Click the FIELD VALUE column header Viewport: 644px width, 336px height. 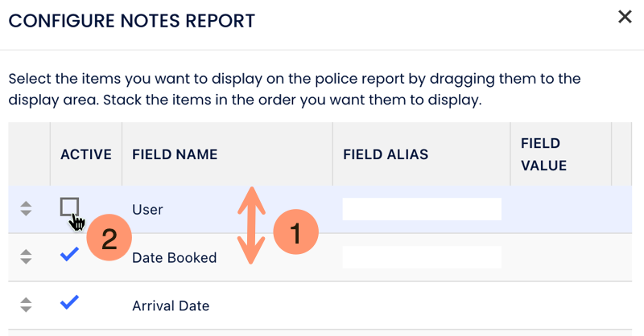click(544, 154)
